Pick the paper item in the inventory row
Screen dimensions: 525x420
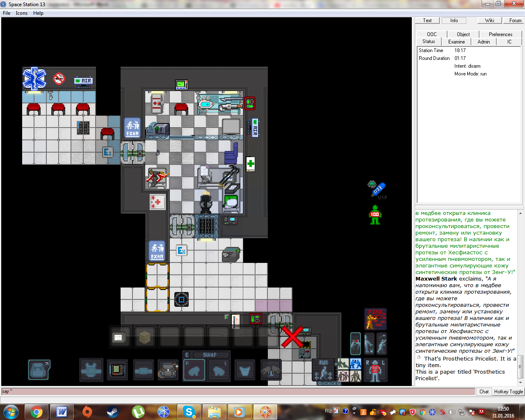pyautogui.click(x=119, y=337)
